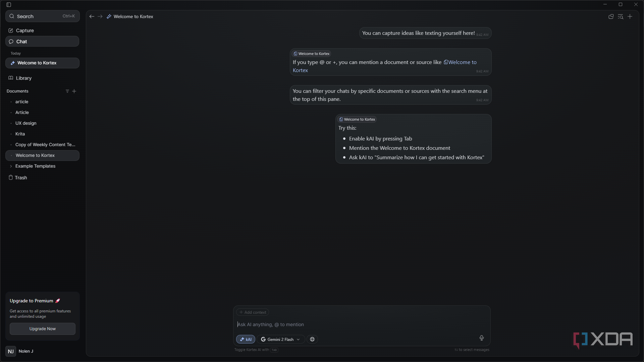Image resolution: width=644 pixels, height=362 pixels.
Task: Open the Gemini 2 Flash model dropdown
Action: pyautogui.click(x=281, y=340)
